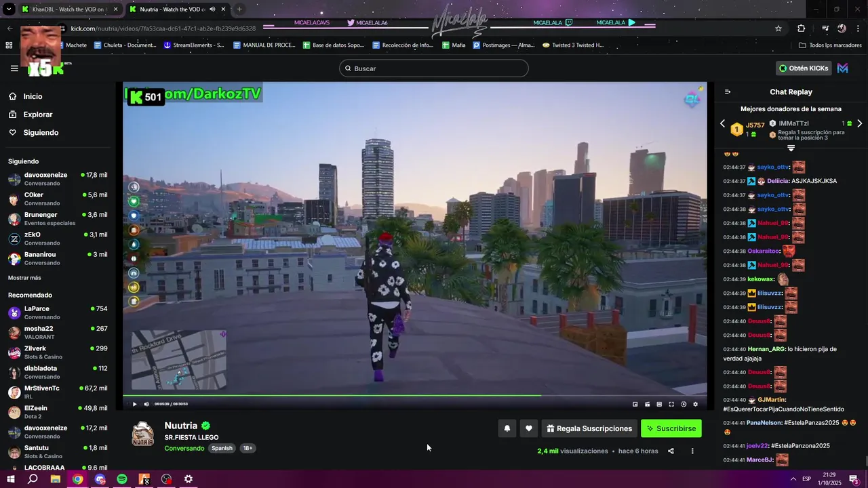Viewport: 868px width, 488px height.
Task: Open taskbar search icon
Action: pyautogui.click(x=33, y=479)
